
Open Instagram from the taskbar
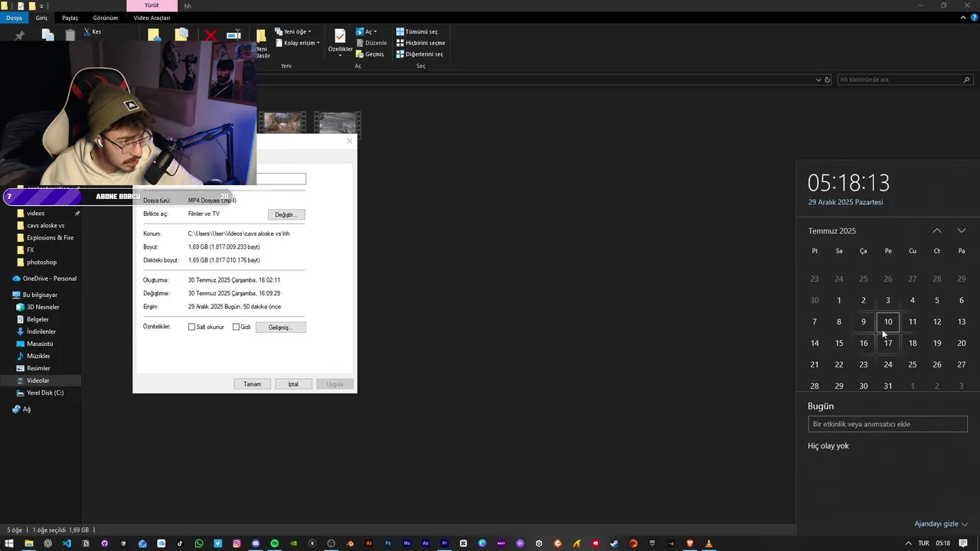(x=237, y=543)
